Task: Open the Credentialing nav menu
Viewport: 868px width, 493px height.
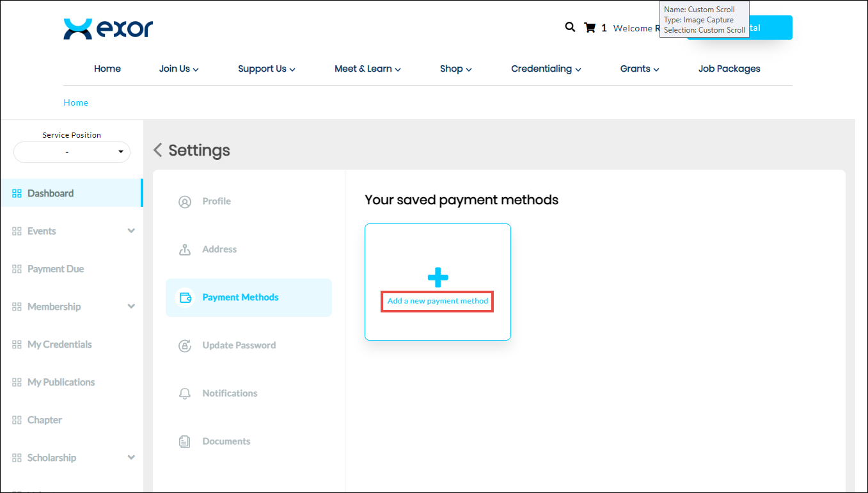Action: [546, 69]
